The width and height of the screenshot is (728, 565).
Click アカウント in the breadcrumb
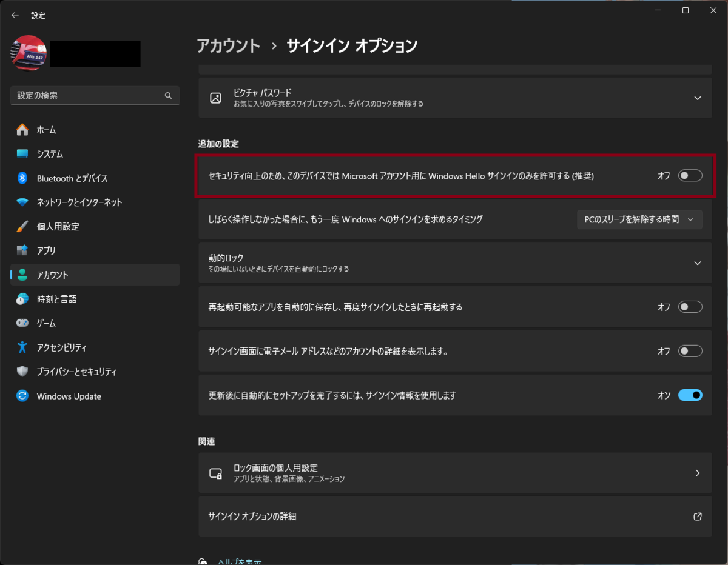click(229, 45)
